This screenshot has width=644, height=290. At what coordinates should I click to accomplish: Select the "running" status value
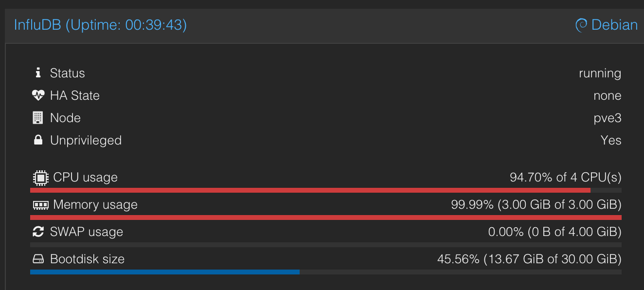600,73
